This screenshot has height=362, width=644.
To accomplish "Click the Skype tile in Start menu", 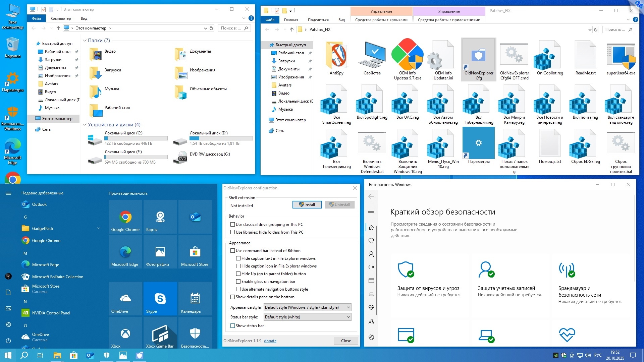I will pyautogui.click(x=160, y=298).
